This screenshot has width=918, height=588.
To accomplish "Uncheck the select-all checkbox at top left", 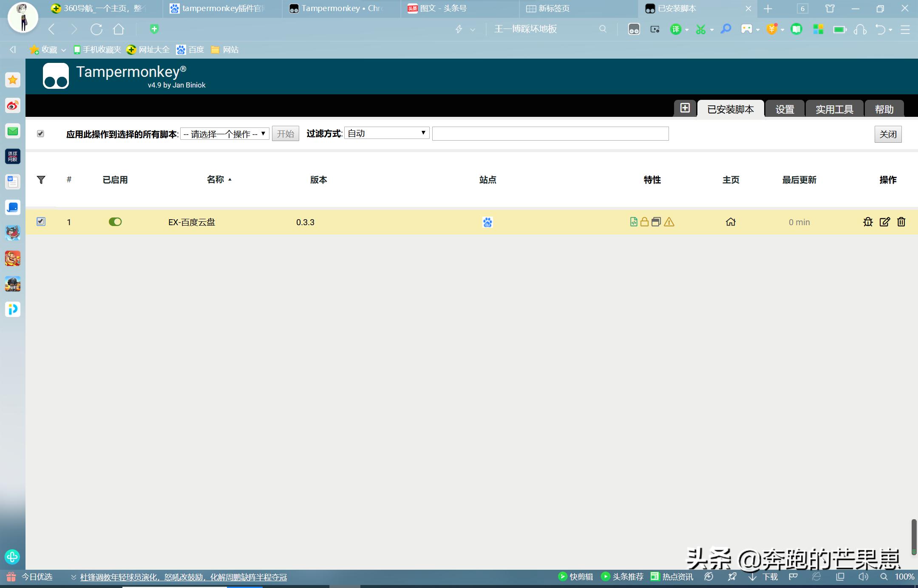I will 40,133.
